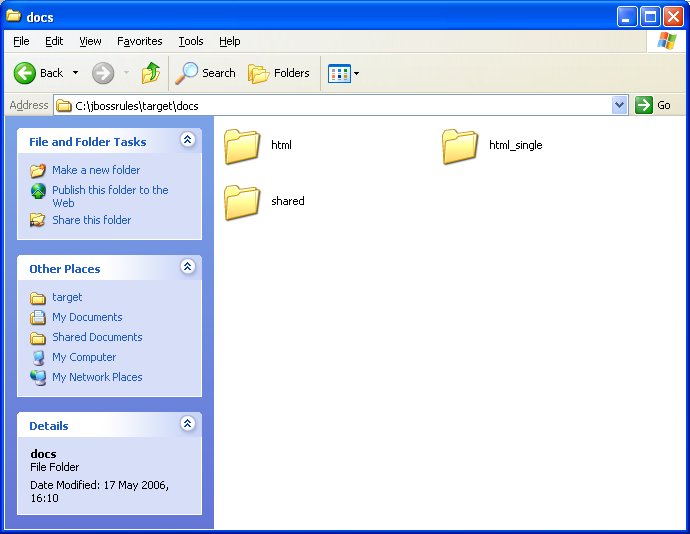Open My Network Places link

coord(97,377)
